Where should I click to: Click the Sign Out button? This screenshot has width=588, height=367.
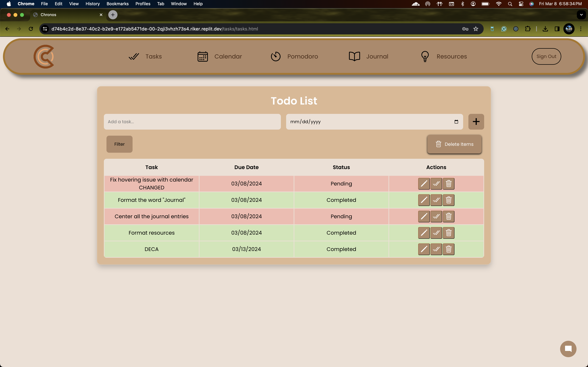click(x=546, y=56)
